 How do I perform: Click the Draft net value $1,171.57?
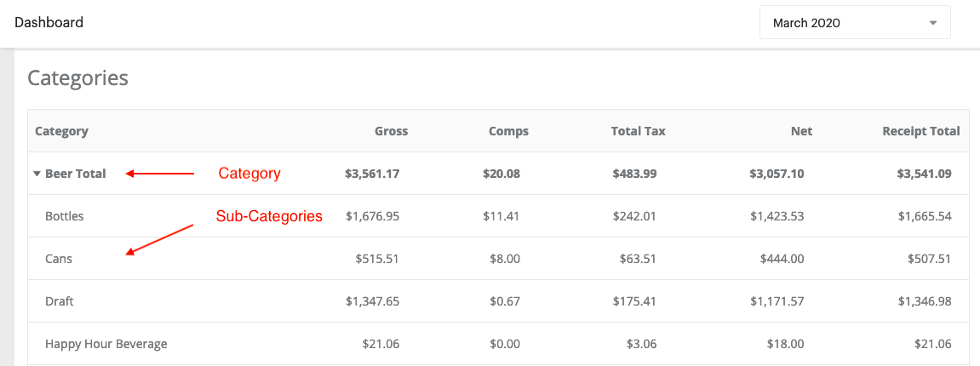click(x=777, y=301)
